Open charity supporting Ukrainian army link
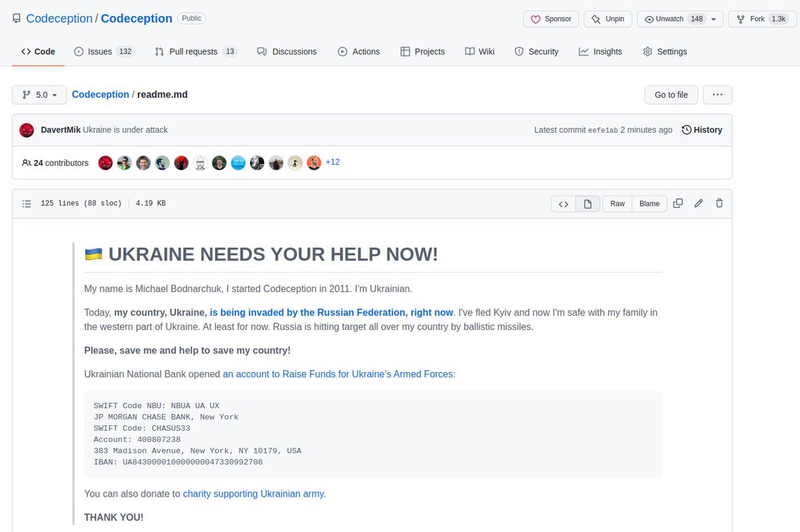Screen dimensions: 800x532 pos(254,494)
